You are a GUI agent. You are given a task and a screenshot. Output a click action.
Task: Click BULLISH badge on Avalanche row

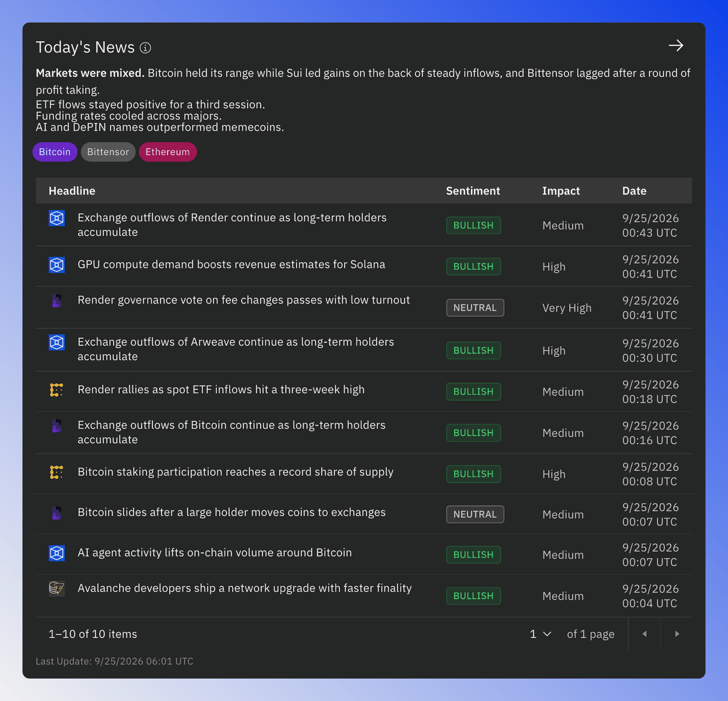(x=473, y=596)
